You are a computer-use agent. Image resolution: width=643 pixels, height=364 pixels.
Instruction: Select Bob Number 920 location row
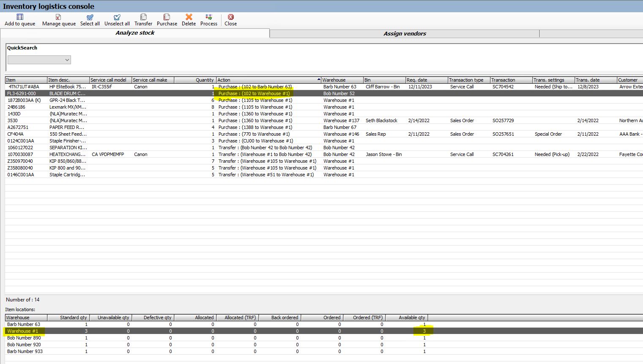324,345
